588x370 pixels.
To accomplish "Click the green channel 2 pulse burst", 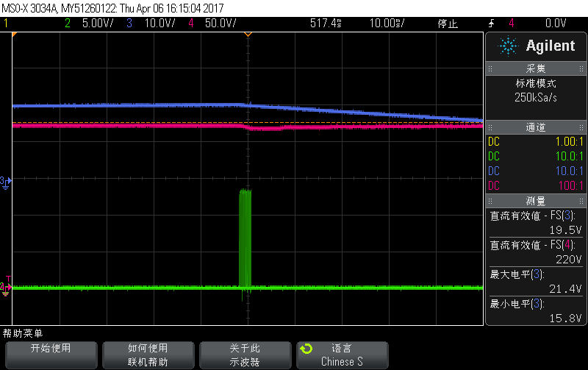I will pos(245,238).
